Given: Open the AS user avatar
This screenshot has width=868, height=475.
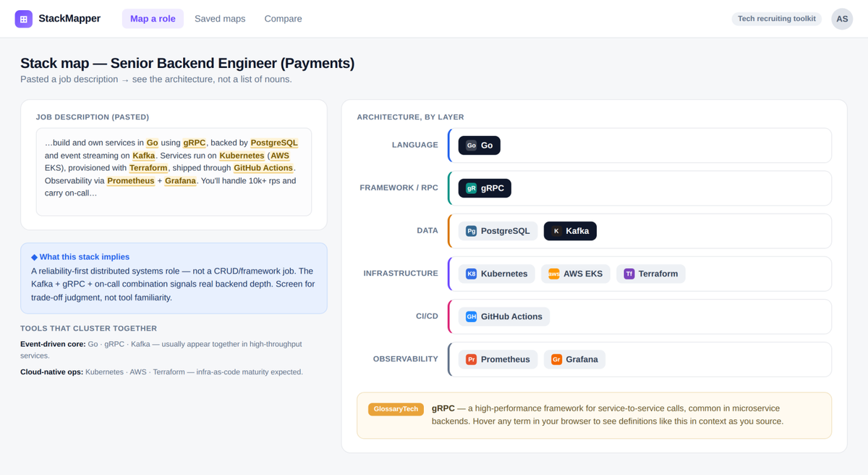Looking at the screenshot, I should 842,19.
